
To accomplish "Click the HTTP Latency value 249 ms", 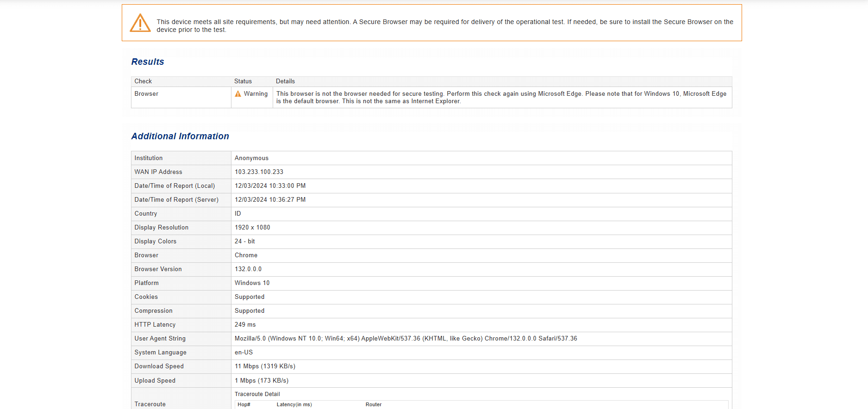I will 245,325.
